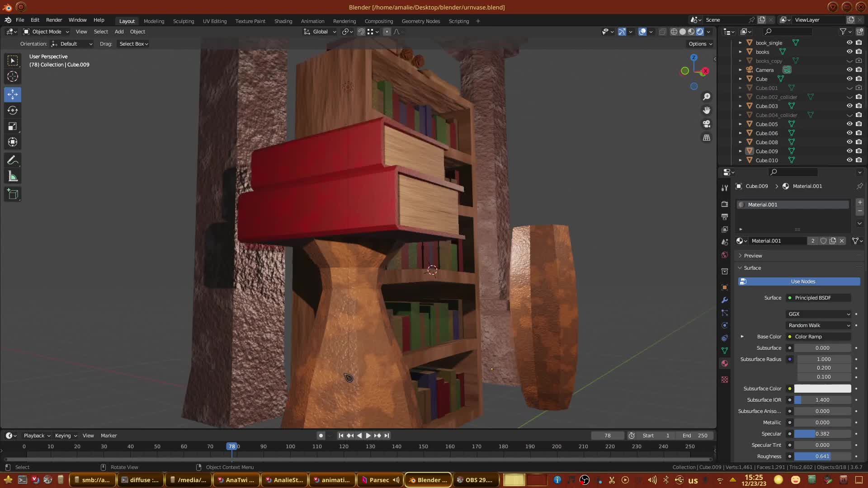Toggle camera view icon in viewport
868x488 pixels.
tap(707, 124)
